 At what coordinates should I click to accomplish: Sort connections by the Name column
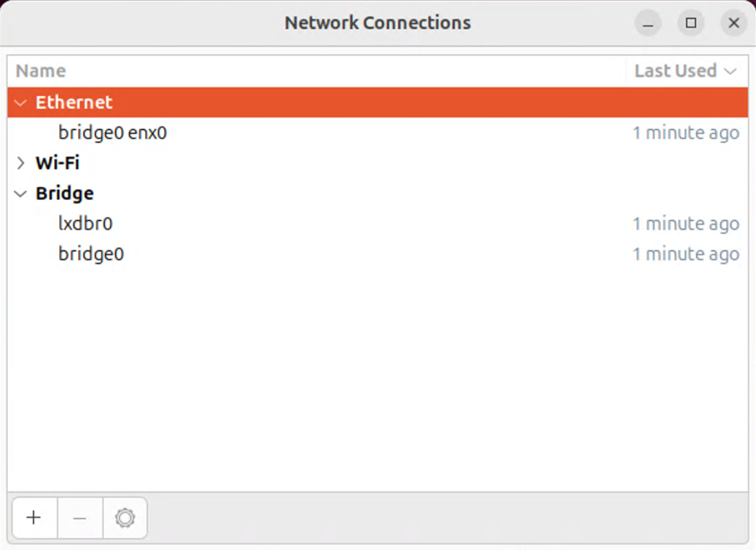[40, 71]
